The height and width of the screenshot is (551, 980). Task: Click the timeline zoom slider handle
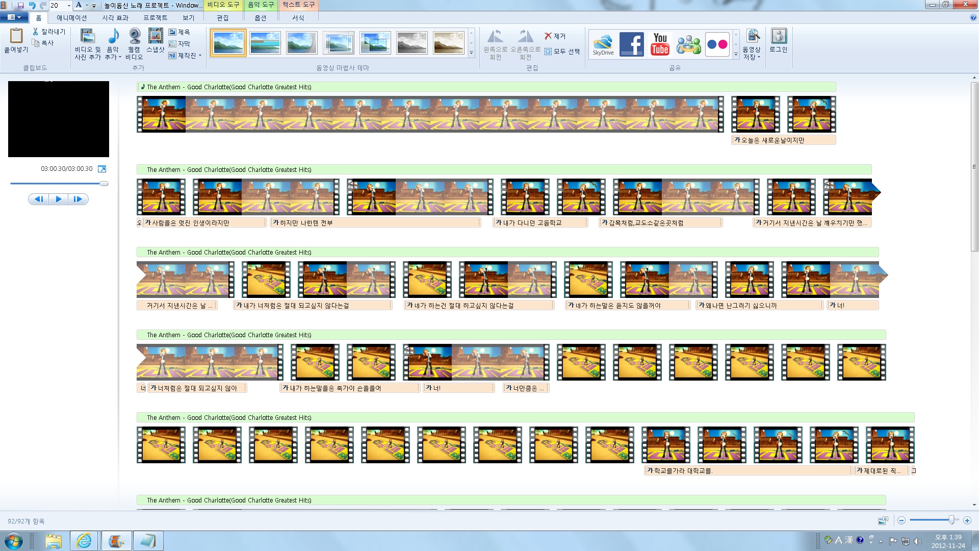click(951, 520)
